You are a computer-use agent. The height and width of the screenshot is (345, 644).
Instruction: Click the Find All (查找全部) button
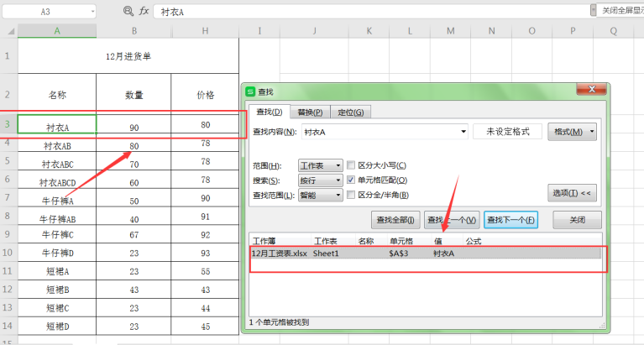point(395,220)
